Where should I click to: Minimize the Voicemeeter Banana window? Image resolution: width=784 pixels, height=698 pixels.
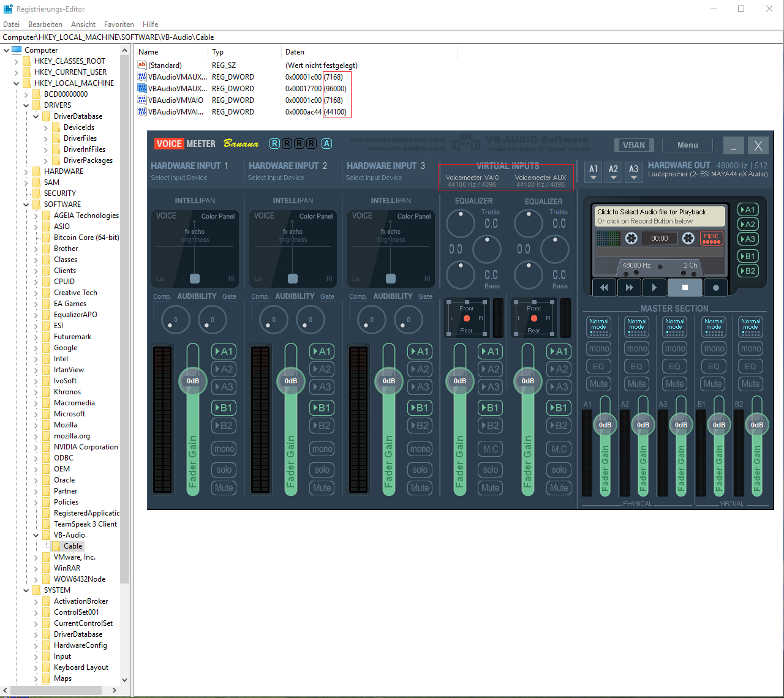733,145
